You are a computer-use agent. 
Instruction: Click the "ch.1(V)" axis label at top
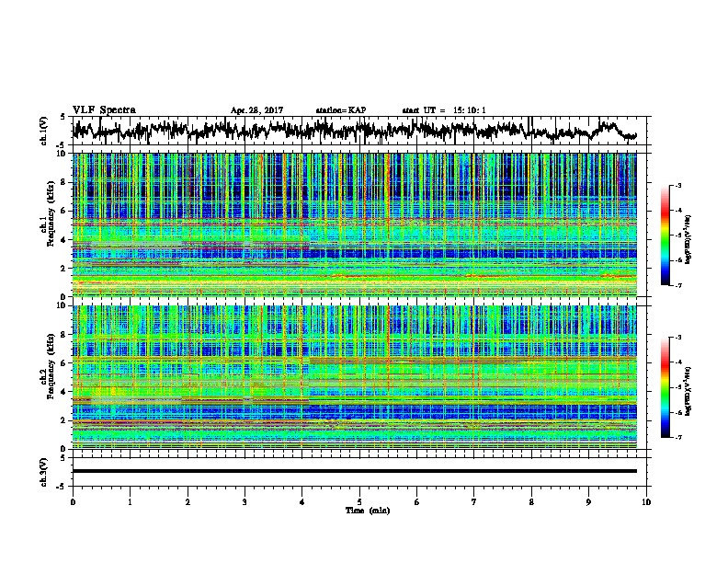tap(44, 131)
